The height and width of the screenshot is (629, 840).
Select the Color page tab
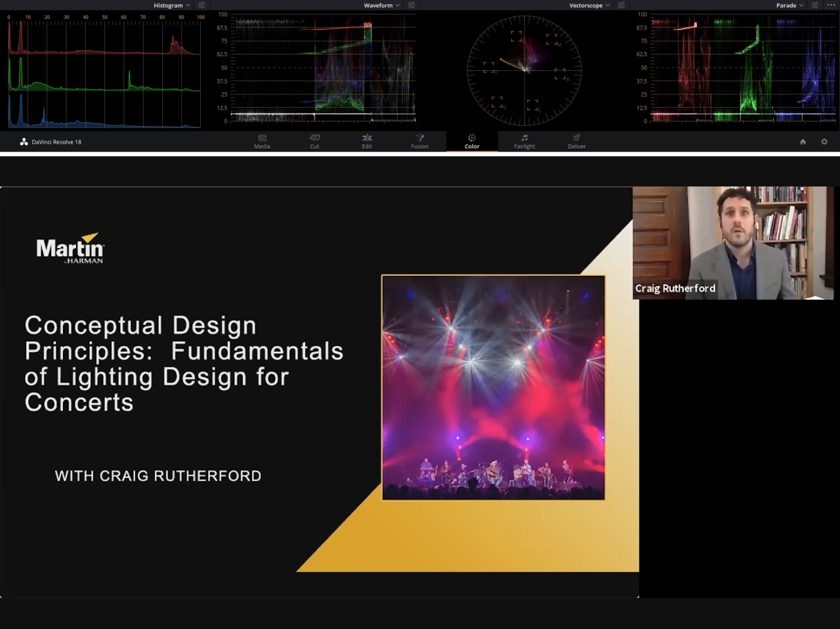(472, 141)
